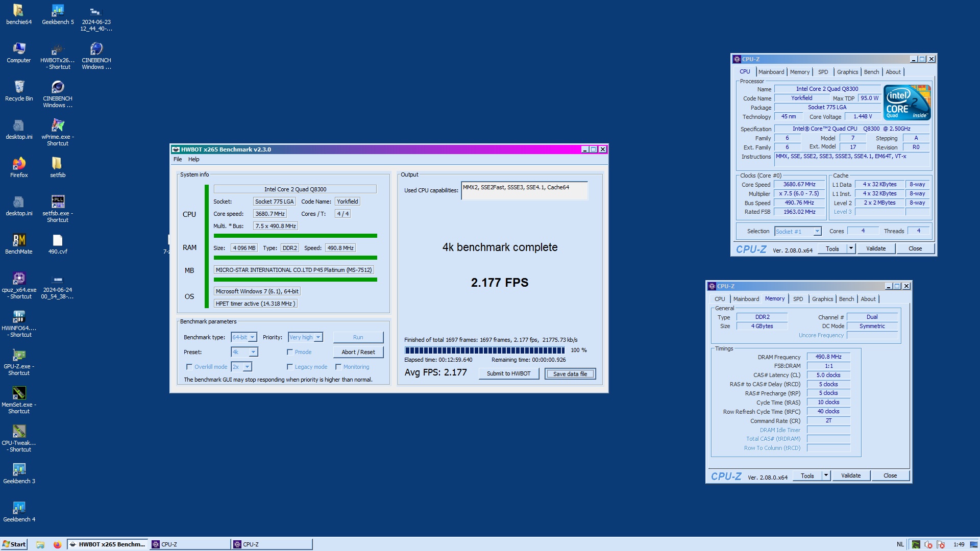Open the benchie64 folder icon

[x=19, y=14]
